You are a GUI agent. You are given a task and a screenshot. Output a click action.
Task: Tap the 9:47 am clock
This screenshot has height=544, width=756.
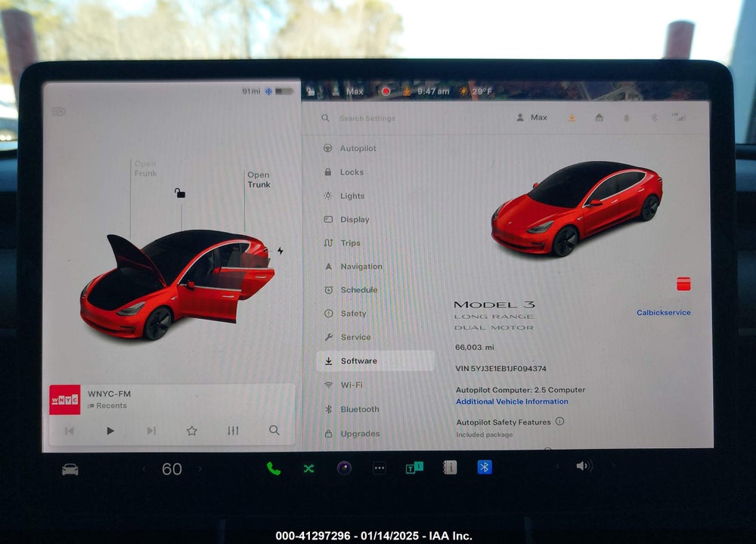(x=433, y=91)
